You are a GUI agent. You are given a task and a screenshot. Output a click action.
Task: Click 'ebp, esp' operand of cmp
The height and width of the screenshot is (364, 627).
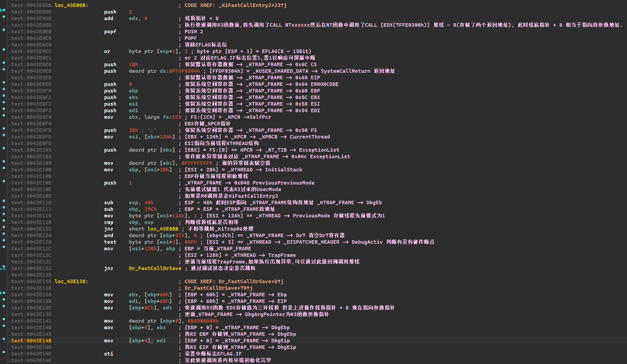click(141, 222)
